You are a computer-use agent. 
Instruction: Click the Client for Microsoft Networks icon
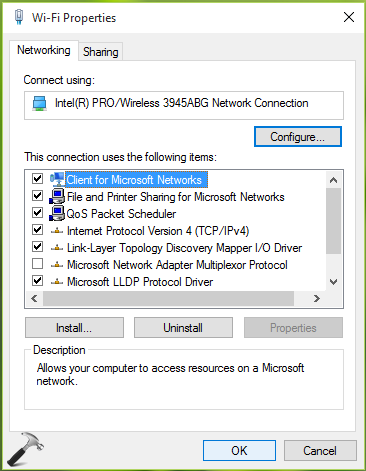(x=57, y=179)
